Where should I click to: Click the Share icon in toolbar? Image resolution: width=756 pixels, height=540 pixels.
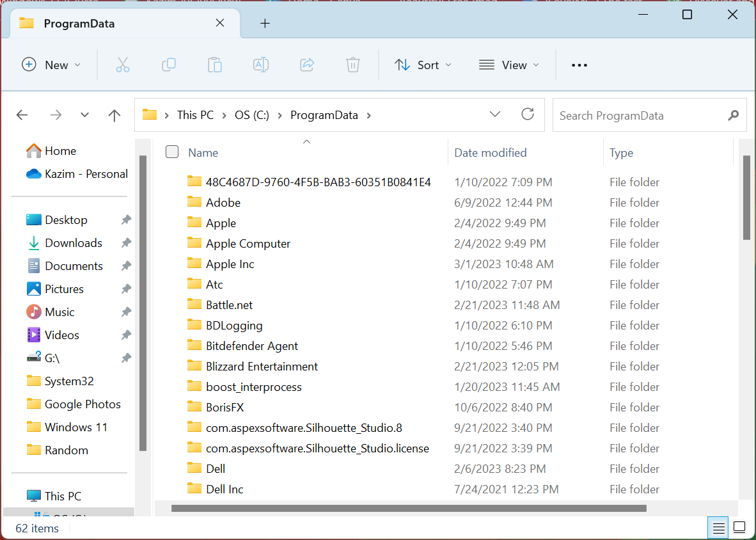307,65
